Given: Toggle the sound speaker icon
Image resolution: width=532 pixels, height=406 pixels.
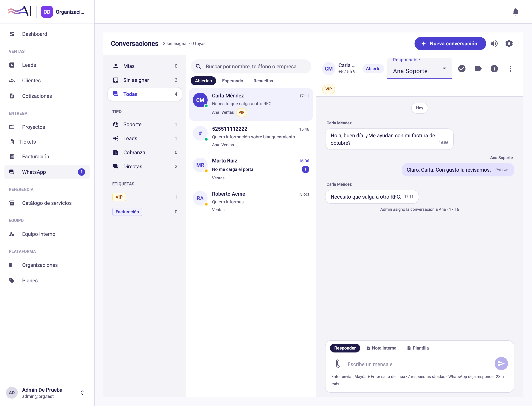Looking at the screenshot, I should (x=494, y=44).
